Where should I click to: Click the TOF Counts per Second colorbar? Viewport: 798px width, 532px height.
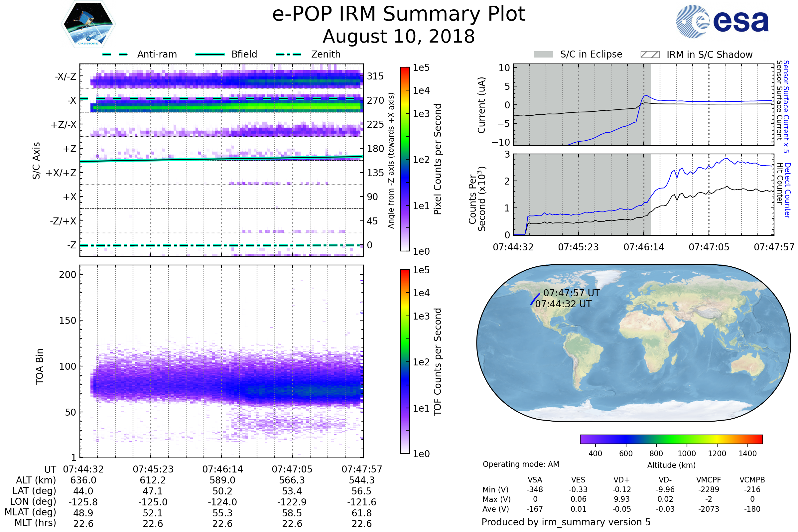pyautogui.click(x=405, y=361)
